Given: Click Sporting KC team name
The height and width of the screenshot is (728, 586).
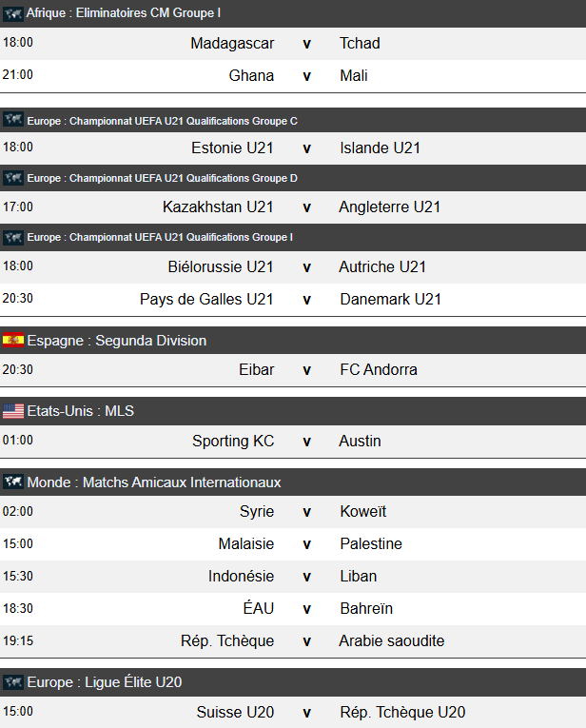Looking at the screenshot, I should (233, 441).
